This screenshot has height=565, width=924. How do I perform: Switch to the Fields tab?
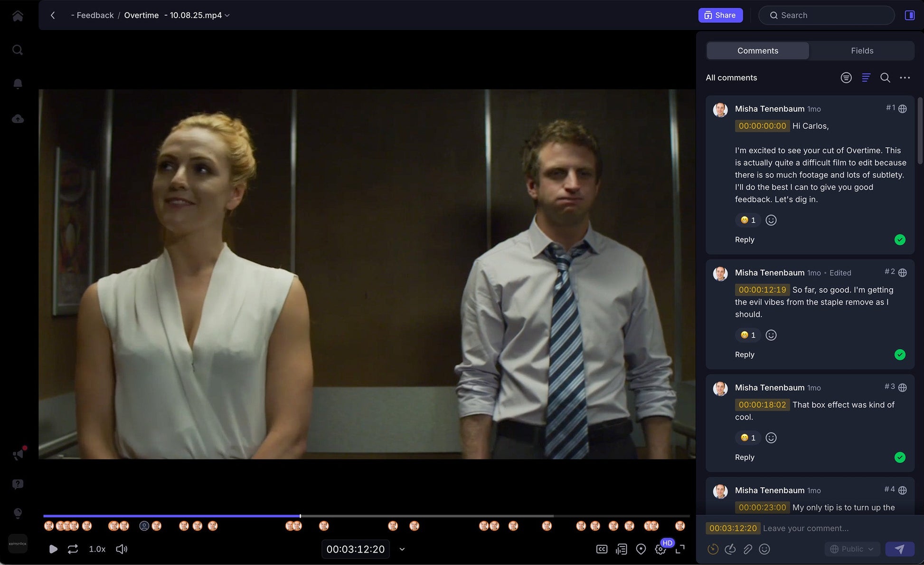coord(862,50)
